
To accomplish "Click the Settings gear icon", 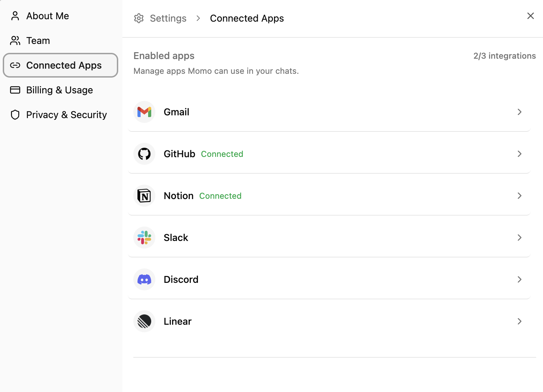I will pos(139,18).
